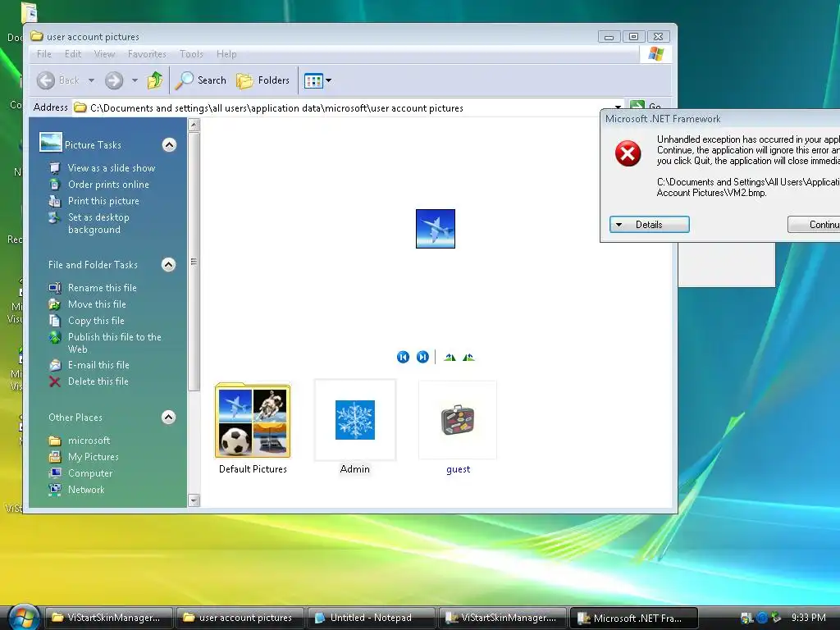Click the red error icon in the dialog
This screenshot has width=840, height=630.
pos(628,153)
